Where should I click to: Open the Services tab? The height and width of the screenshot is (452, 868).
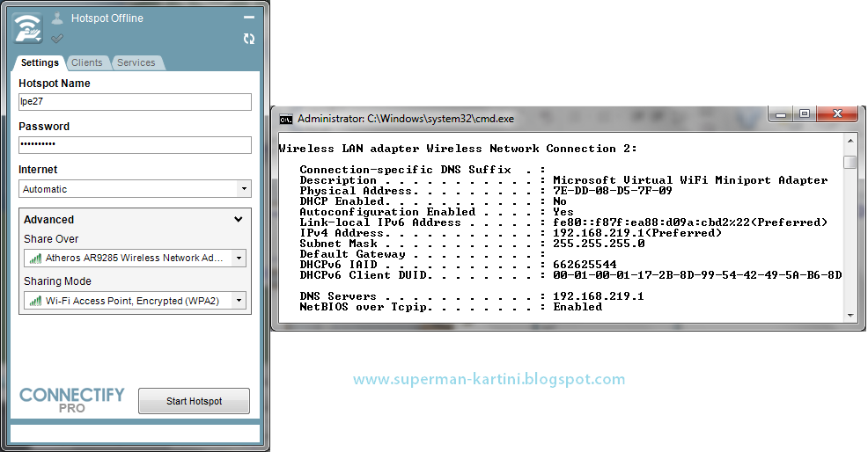[136, 62]
